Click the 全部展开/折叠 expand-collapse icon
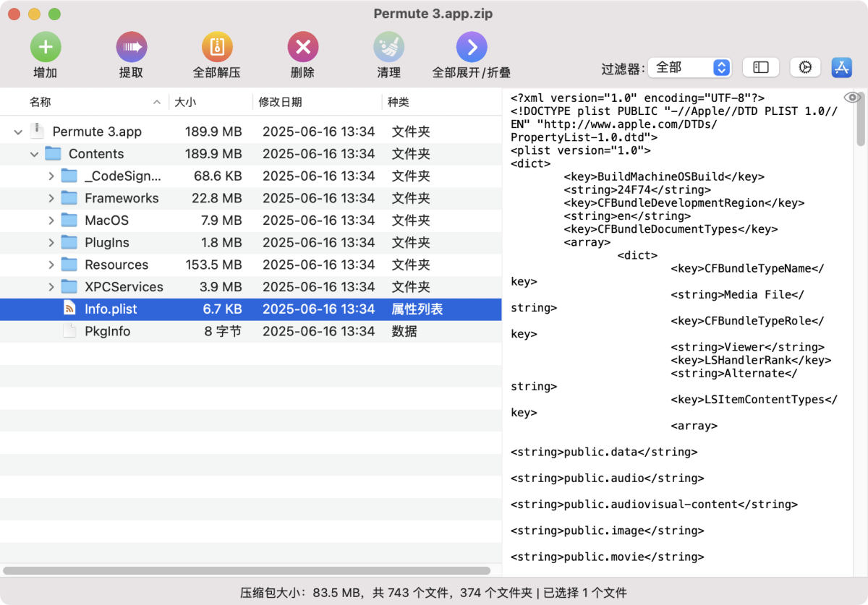Image resolution: width=868 pixels, height=605 pixels. pos(472,47)
